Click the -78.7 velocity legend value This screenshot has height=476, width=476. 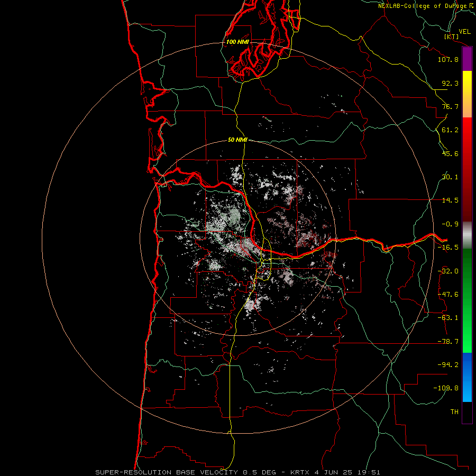pyautogui.click(x=448, y=342)
